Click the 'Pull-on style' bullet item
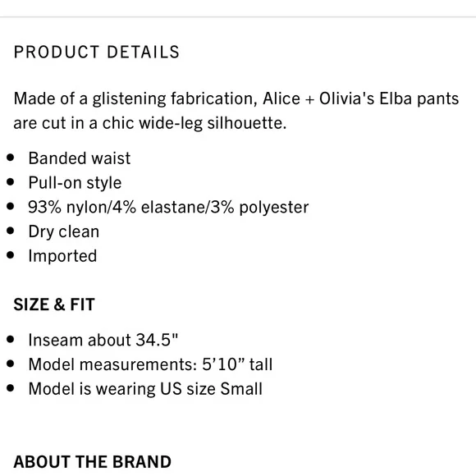This screenshot has width=476, height=476. 75,183
